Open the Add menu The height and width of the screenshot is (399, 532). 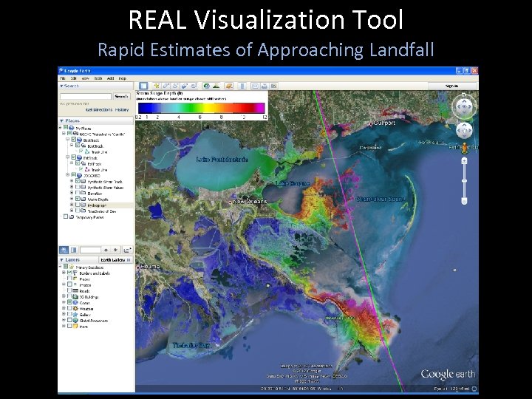pyautogui.click(x=111, y=78)
